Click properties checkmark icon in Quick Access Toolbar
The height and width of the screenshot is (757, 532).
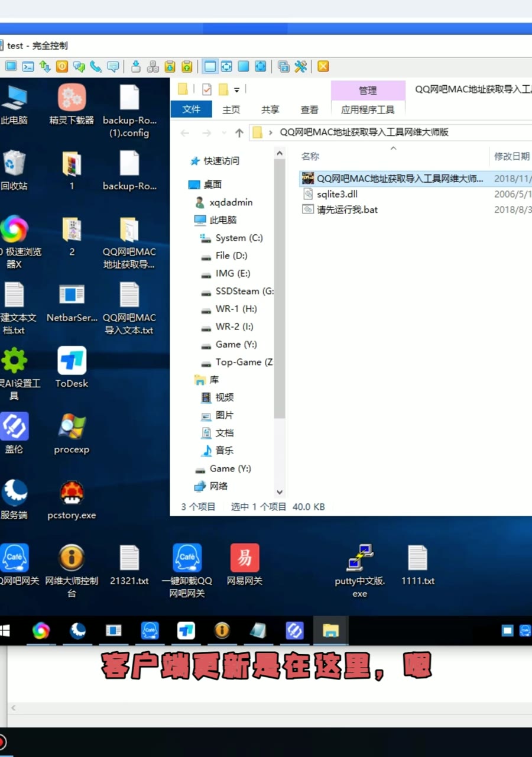(206, 89)
